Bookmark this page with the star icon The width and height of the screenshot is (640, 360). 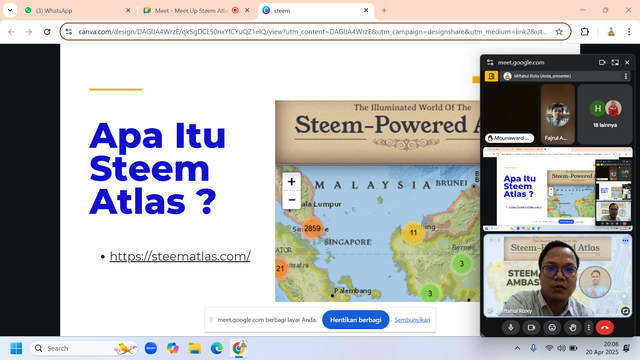point(559,31)
